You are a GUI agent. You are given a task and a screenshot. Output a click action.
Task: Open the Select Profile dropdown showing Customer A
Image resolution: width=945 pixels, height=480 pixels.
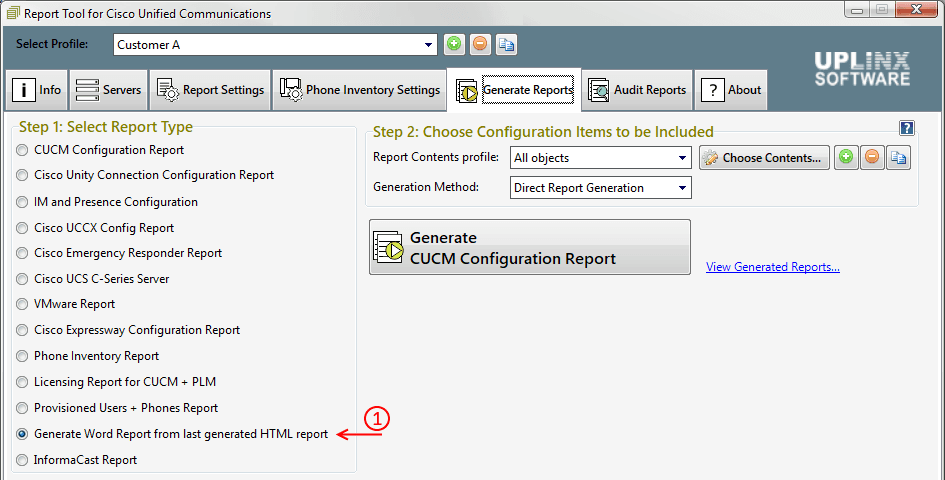pyautogui.click(x=275, y=45)
